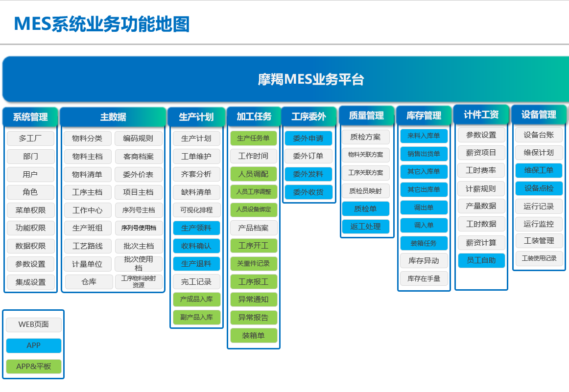Click the 设备点检 module
This screenshot has width=569, height=392.
[539, 188]
